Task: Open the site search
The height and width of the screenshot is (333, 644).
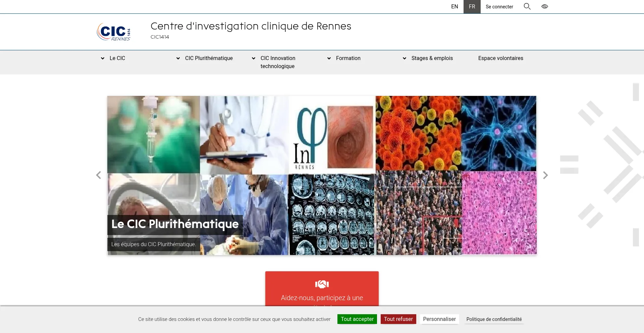Action: 527,6
